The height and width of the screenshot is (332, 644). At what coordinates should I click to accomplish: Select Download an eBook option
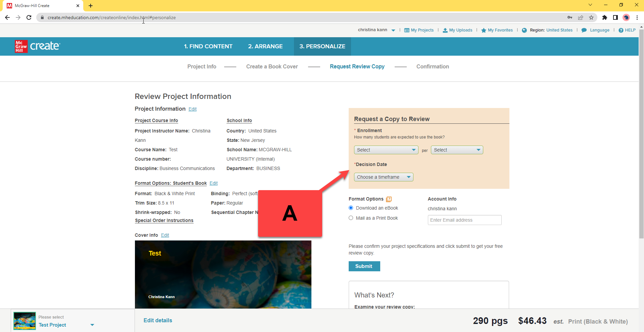point(351,208)
